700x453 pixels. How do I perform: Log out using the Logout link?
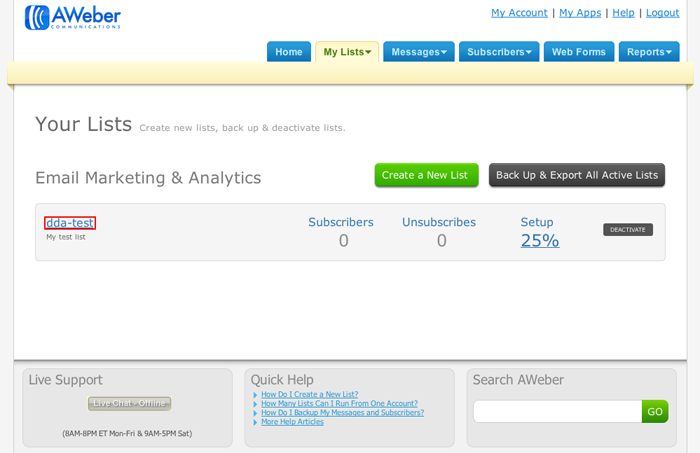[x=662, y=13]
